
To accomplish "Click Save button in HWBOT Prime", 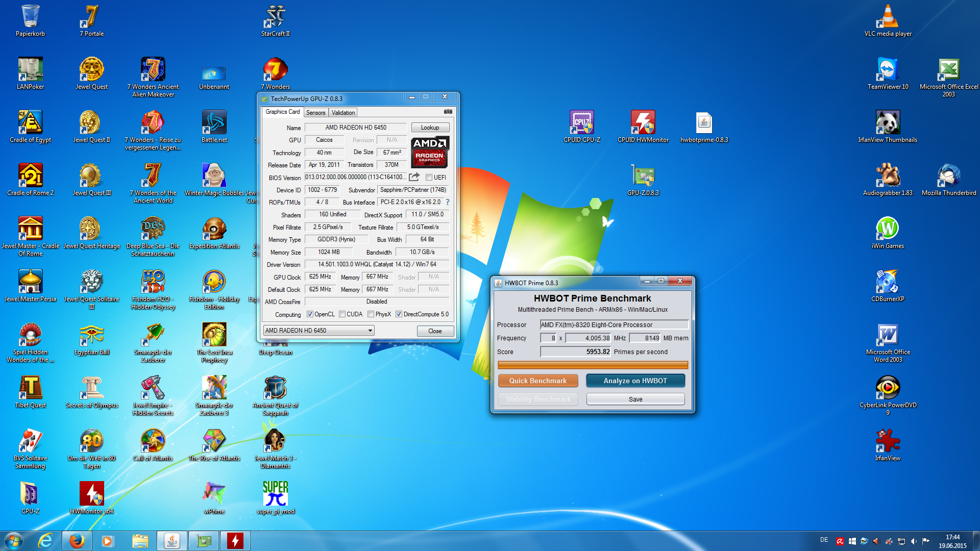I will [635, 399].
